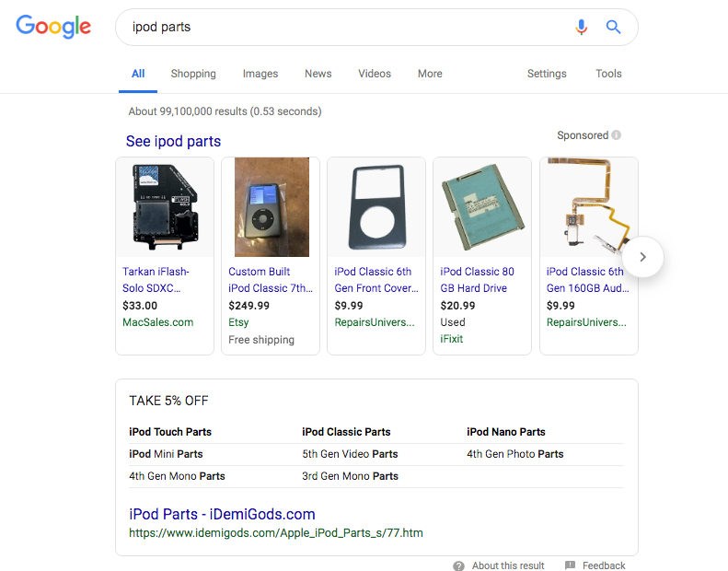Image resolution: width=728 pixels, height=571 pixels.
Task: Click the See ipod parts link
Action: (x=173, y=141)
